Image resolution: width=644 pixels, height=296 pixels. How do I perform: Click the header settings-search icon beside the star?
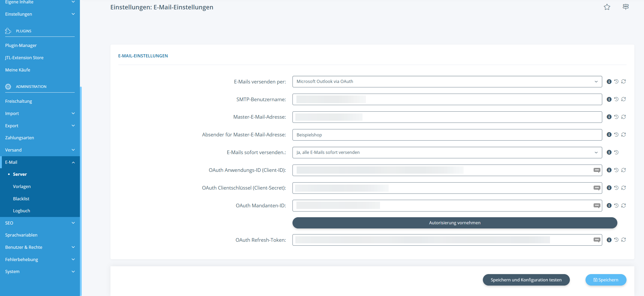click(626, 7)
